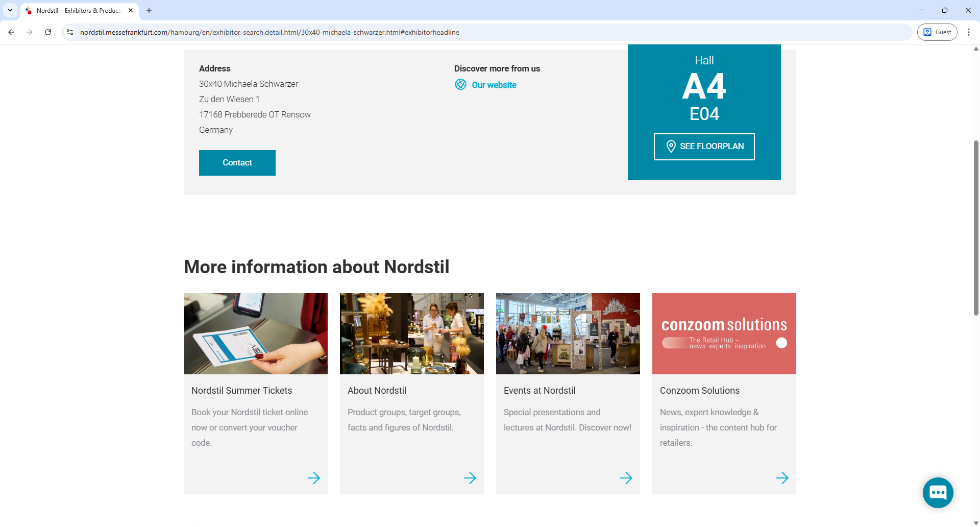Navigate back using the browser back arrow
The width and height of the screenshot is (980, 527).
pos(11,32)
